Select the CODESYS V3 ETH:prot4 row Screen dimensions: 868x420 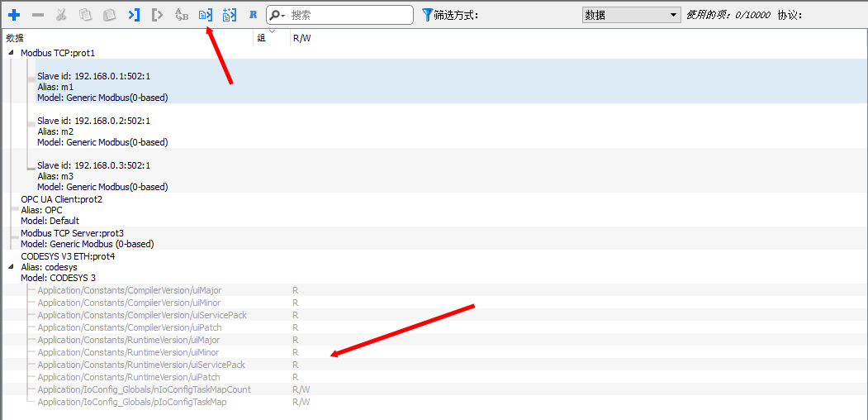68,267
